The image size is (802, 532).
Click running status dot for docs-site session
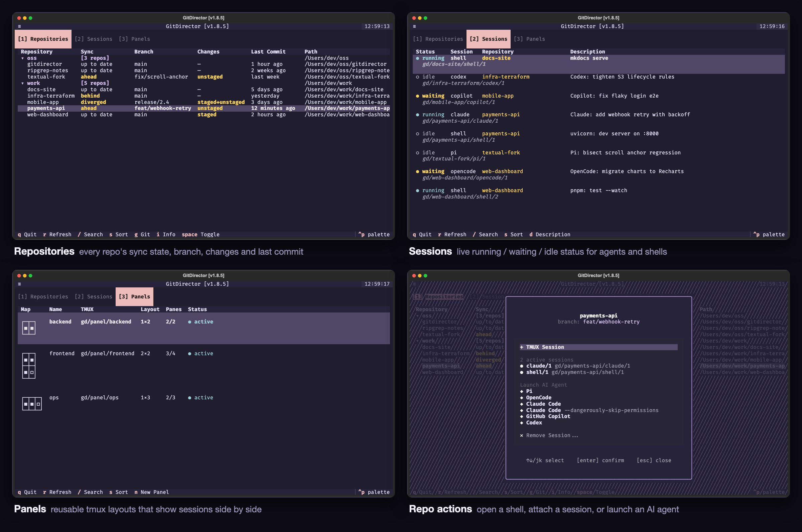point(418,58)
